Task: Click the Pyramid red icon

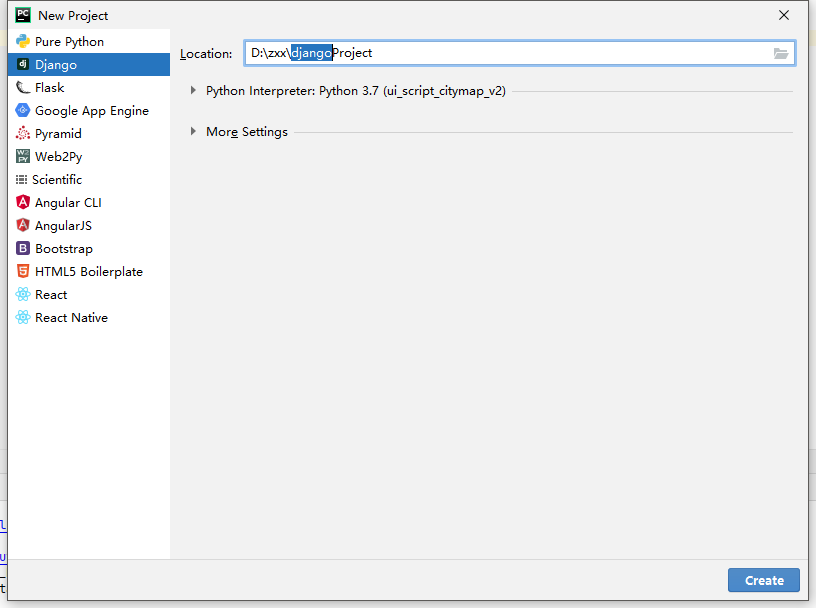Action: [x=23, y=133]
